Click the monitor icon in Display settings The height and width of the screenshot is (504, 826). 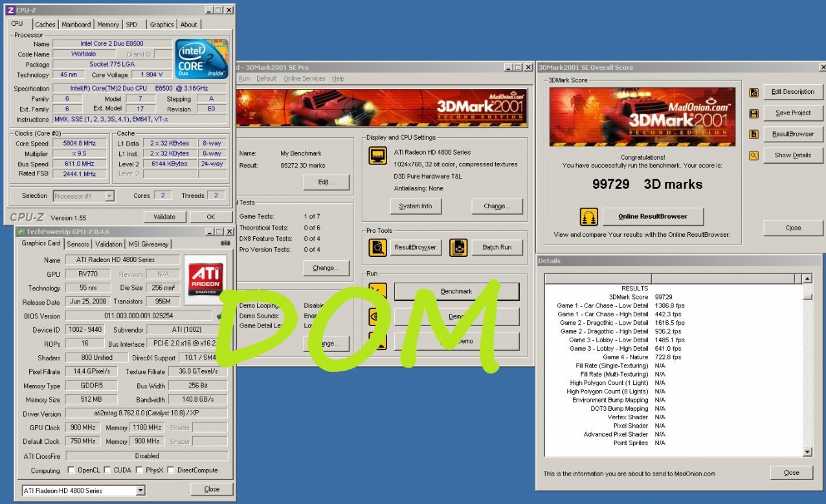pyautogui.click(x=377, y=156)
